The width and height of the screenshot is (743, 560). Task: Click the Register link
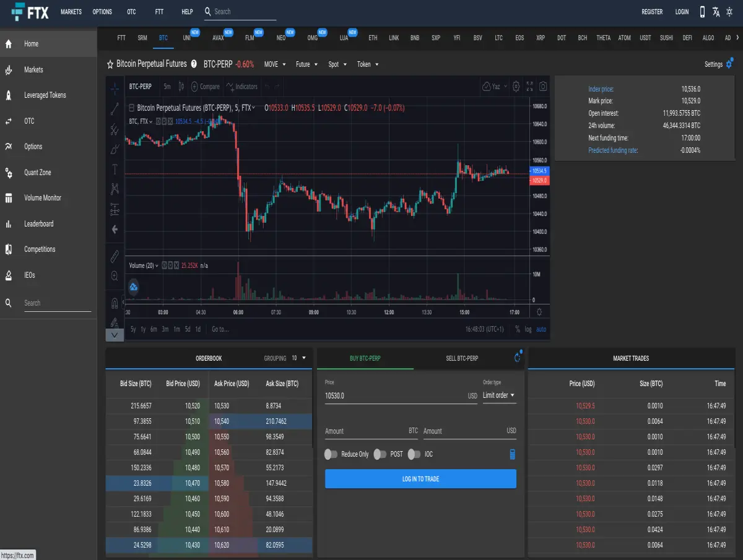click(652, 12)
